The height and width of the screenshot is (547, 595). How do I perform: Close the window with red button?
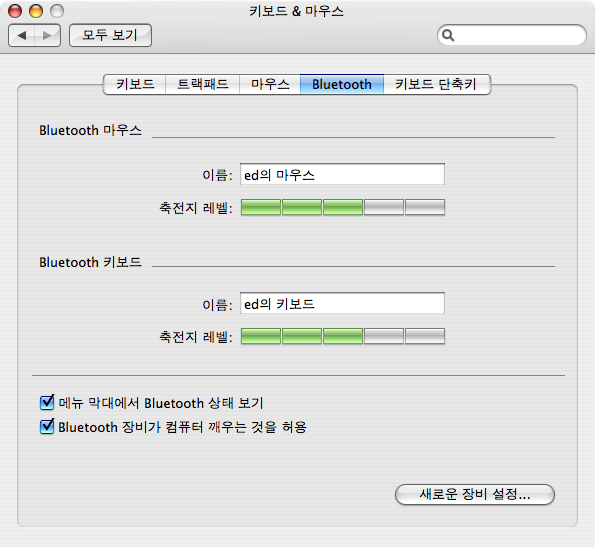pos(15,11)
